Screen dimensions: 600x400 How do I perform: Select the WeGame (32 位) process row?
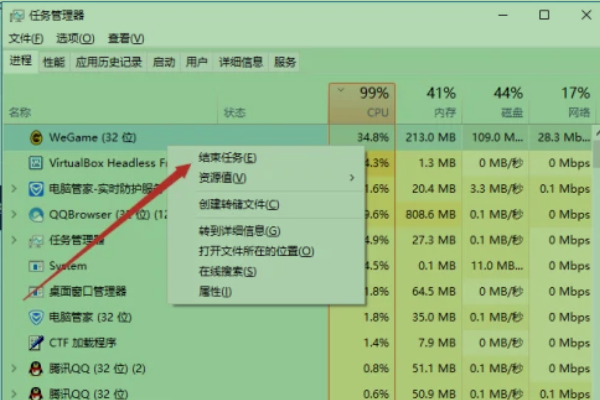point(298,137)
